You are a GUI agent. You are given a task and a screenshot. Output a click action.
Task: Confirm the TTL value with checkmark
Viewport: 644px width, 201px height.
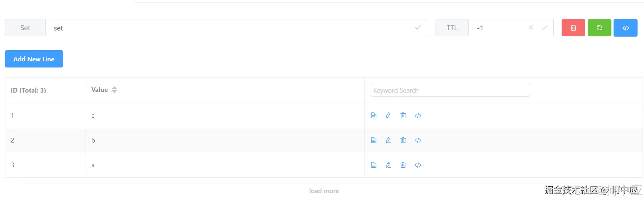pos(544,28)
